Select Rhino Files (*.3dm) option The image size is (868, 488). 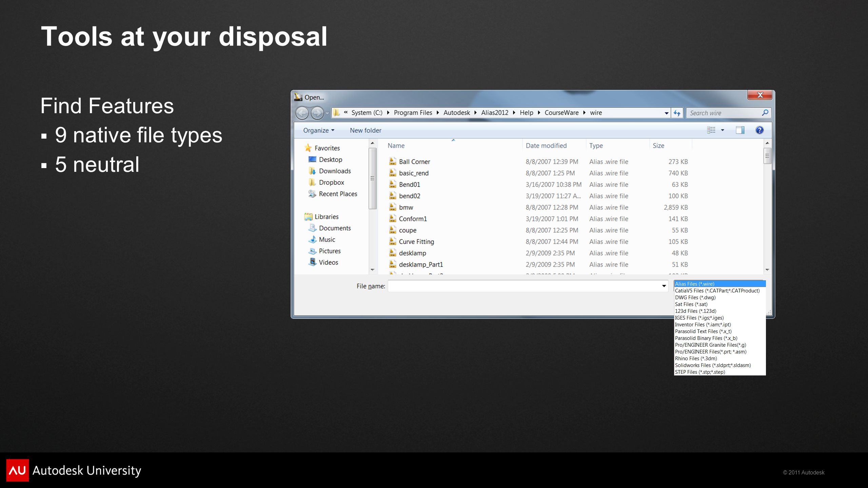tap(720, 359)
